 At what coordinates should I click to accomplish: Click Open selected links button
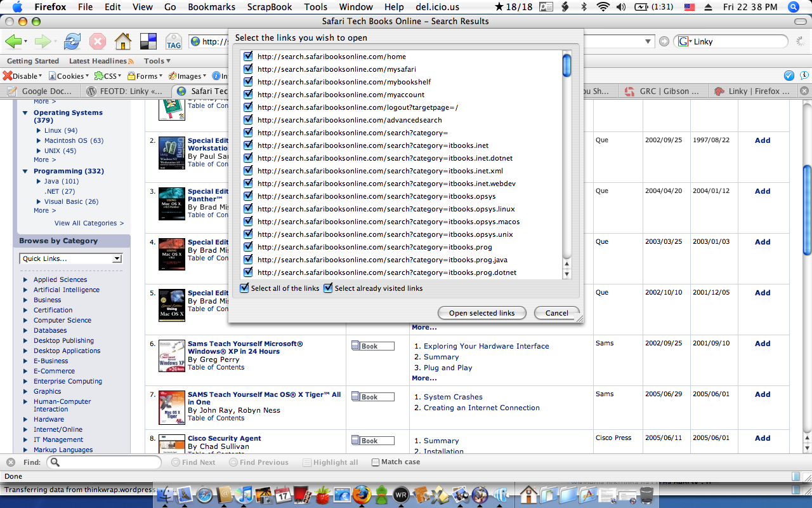point(481,313)
